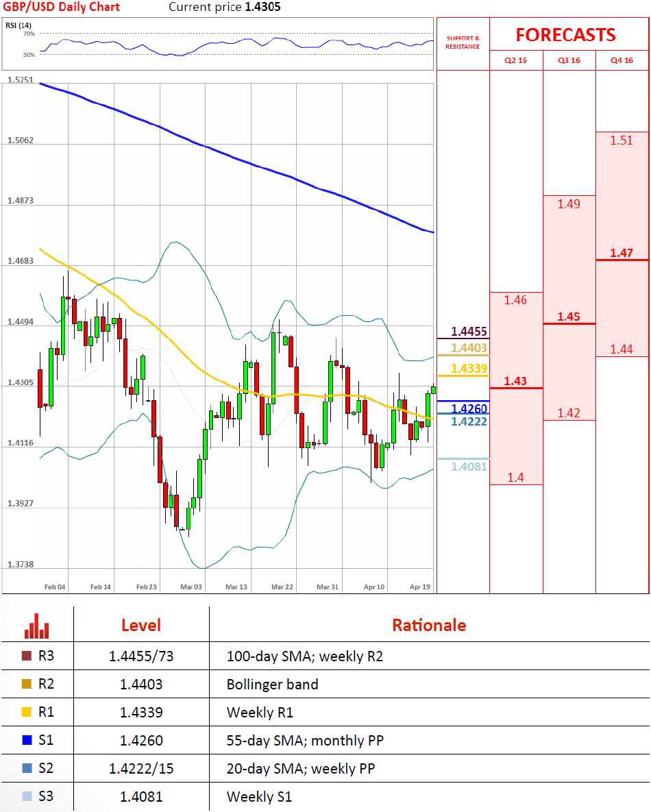
Task: Click the 'Level' table column header
Action: [x=141, y=625]
